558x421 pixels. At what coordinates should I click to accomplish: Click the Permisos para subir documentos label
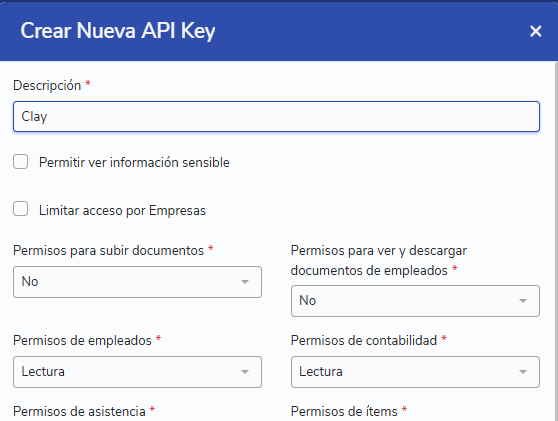109,251
